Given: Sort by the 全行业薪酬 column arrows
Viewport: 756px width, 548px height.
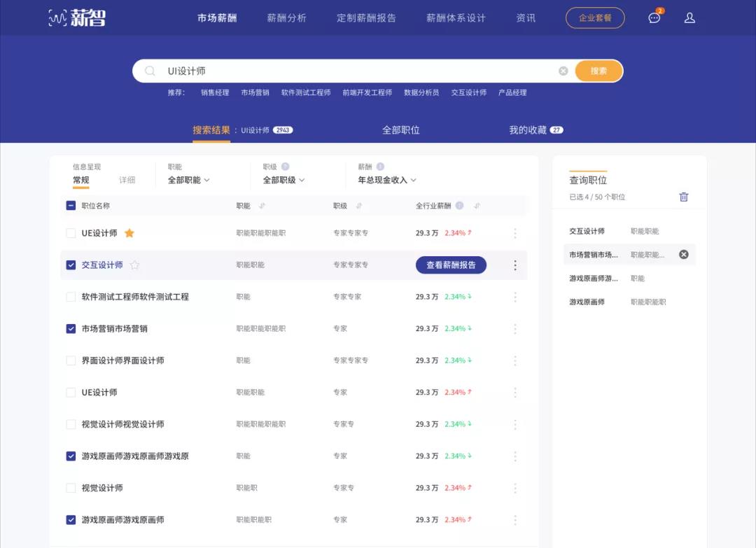Looking at the screenshot, I should [477, 206].
